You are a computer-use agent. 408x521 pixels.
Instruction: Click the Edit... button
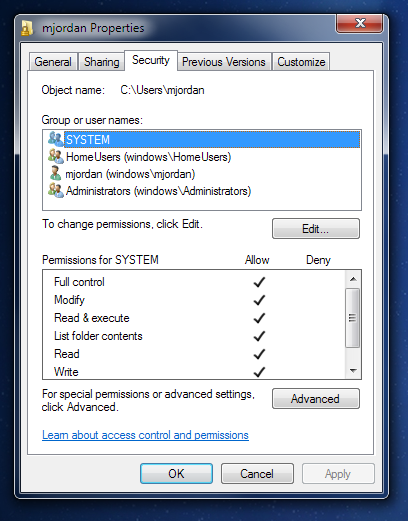(x=316, y=229)
